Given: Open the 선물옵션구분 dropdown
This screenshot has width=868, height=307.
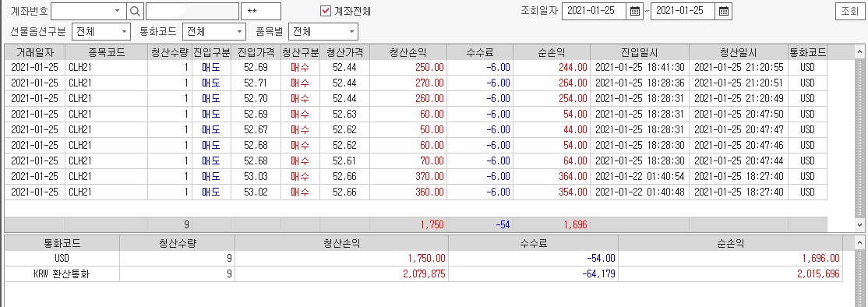Looking at the screenshot, I should (x=101, y=31).
